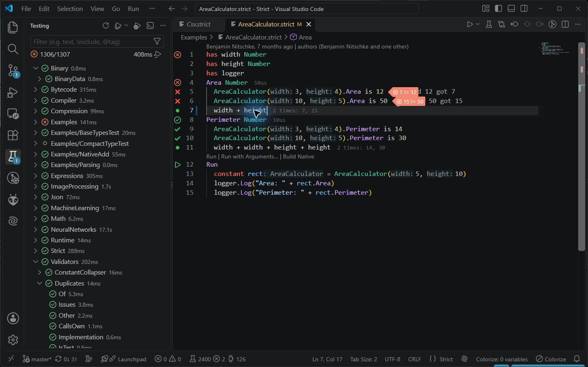Expand the Bytecode test group
This screenshot has height=367, width=588.
35,90
